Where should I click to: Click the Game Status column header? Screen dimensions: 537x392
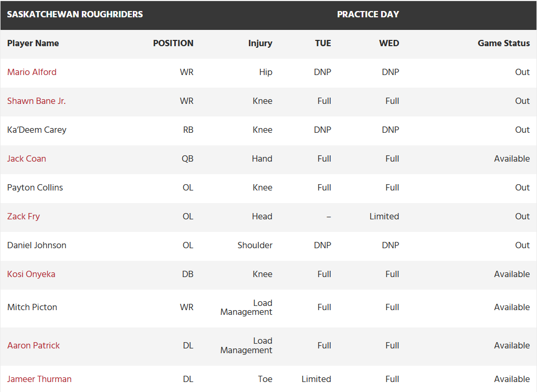[x=504, y=43]
